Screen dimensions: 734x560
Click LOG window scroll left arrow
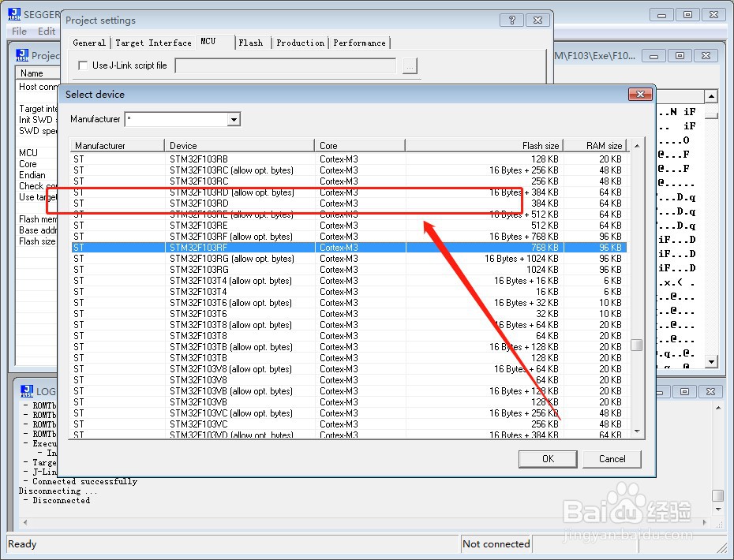pos(24,522)
